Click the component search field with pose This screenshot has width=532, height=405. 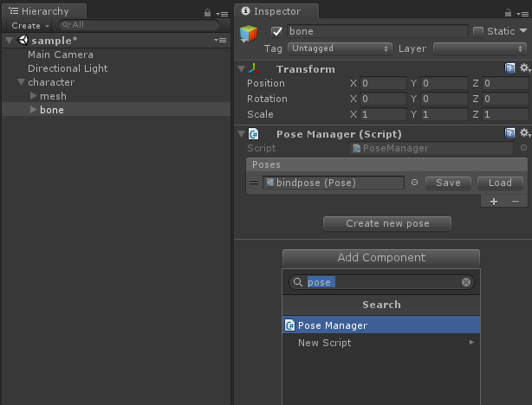pos(381,282)
